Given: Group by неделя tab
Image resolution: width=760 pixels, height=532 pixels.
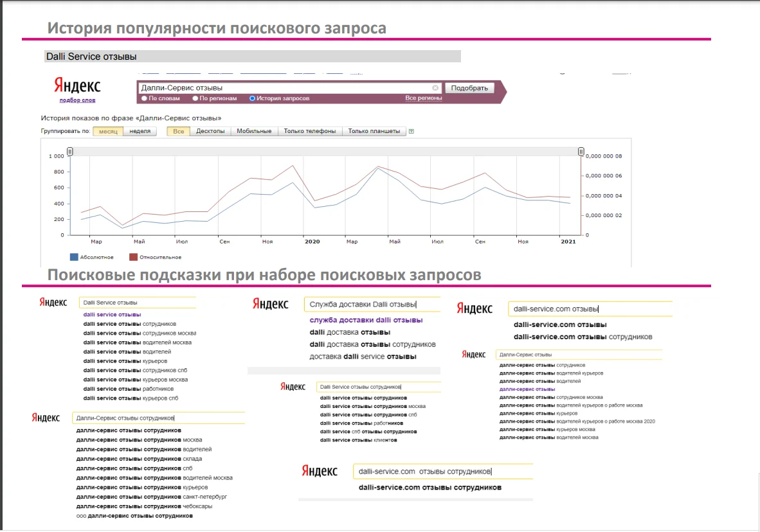Looking at the screenshot, I should pyautogui.click(x=140, y=131).
